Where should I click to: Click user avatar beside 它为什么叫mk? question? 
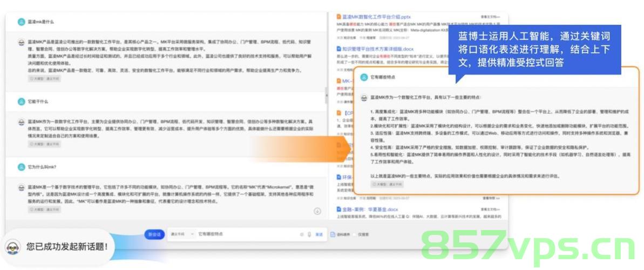(x=22, y=167)
